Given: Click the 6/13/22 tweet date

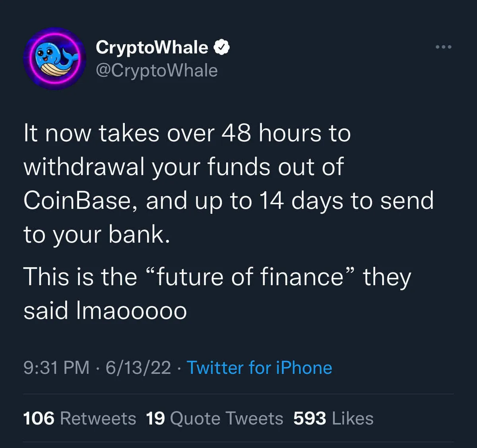Looking at the screenshot, I should (x=138, y=367).
